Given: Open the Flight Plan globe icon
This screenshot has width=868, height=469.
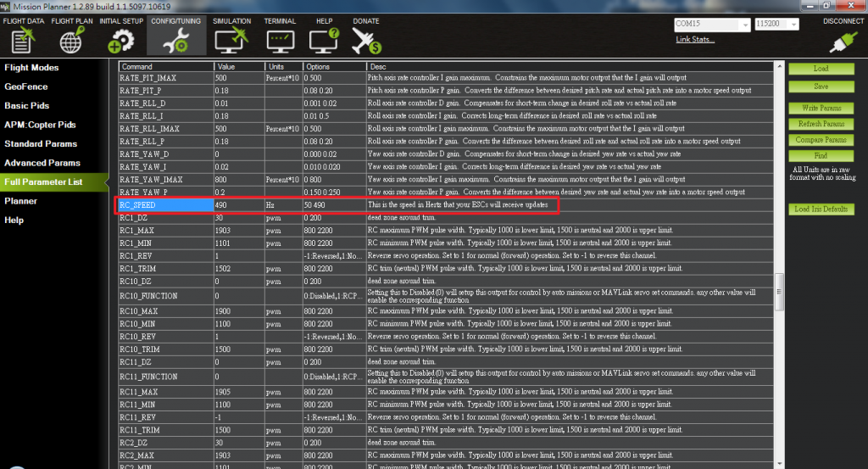Looking at the screenshot, I should coord(71,41).
